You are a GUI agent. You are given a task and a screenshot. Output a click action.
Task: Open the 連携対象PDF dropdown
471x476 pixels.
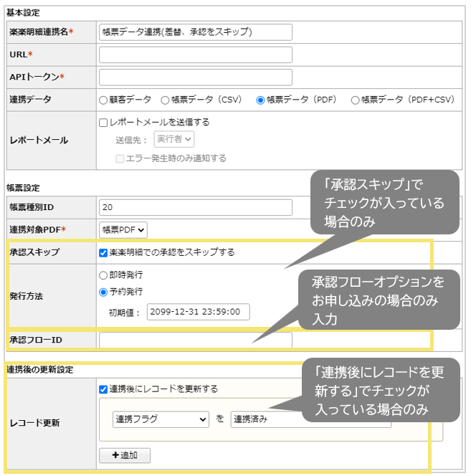point(123,229)
